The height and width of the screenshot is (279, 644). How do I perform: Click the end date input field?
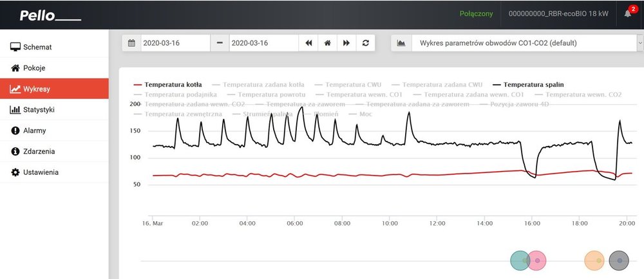click(x=263, y=43)
